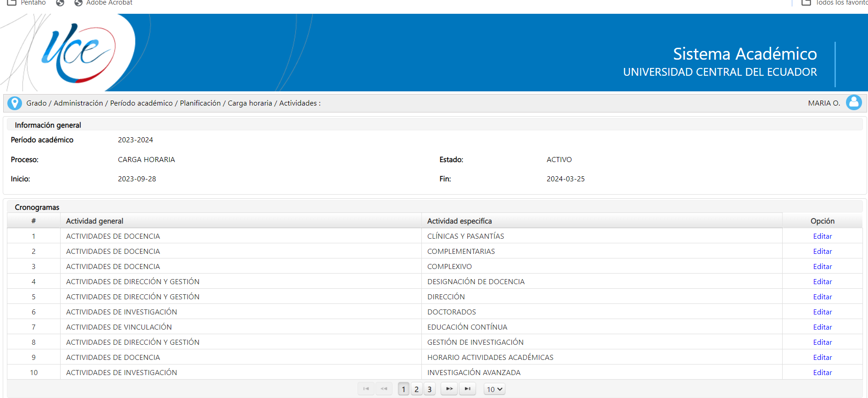
Task: Open the Adobe Acrobat bookmark
Action: tap(103, 3)
